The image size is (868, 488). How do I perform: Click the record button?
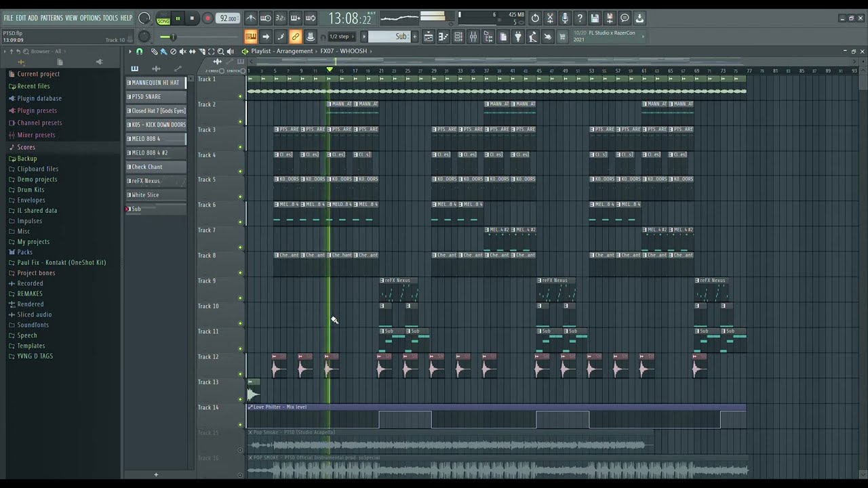[208, 18]
